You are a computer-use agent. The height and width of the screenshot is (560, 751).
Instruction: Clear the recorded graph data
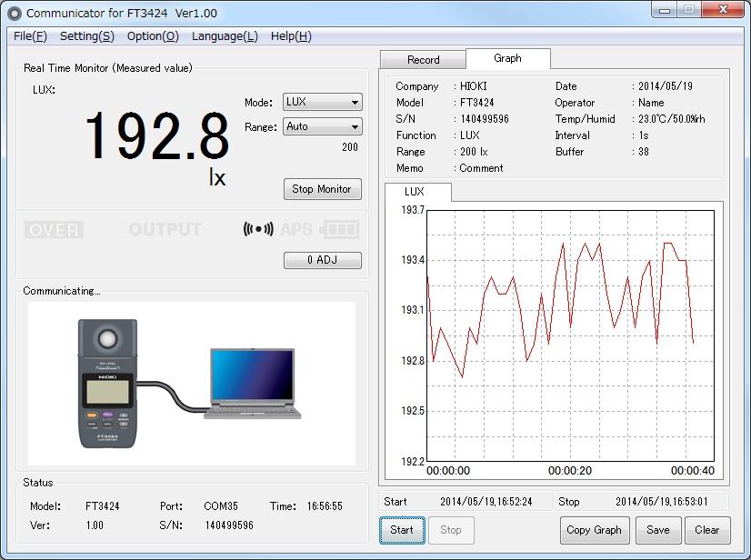[707, 530]
